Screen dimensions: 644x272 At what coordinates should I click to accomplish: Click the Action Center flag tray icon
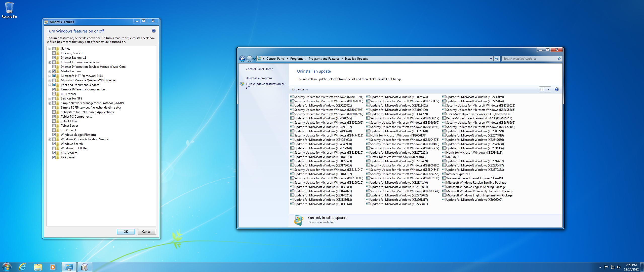(x=606, y=267)
